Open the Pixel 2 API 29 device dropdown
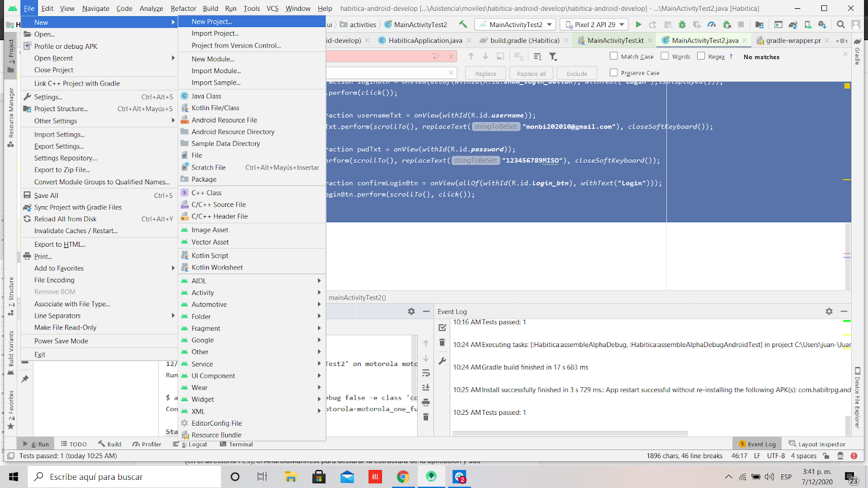Image resolution: width=868 pixels, height=488 pixels. point(593,24)
